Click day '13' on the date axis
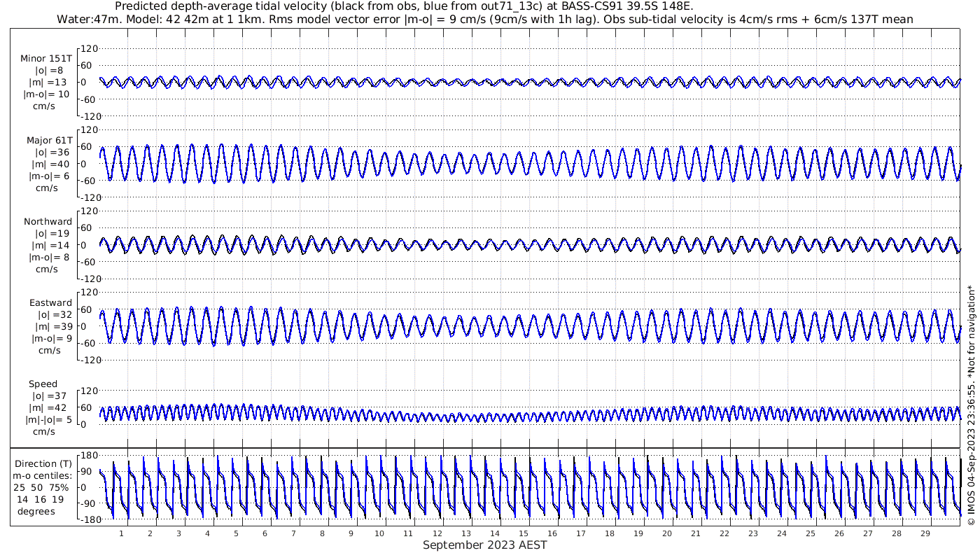The width and height of the screenshot is (980, 560). pyautogui.click(x=465, y=533)
